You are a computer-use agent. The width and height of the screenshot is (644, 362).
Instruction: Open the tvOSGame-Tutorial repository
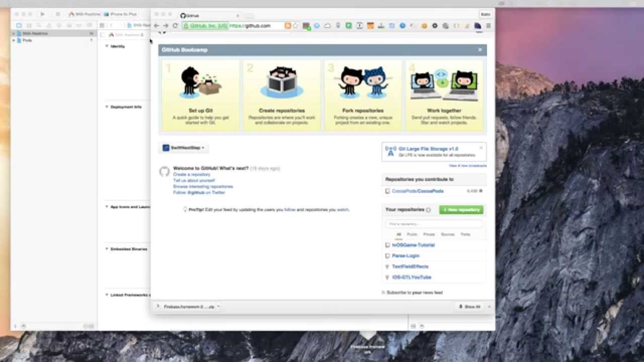pyautogui.click(x=413, y=245)
